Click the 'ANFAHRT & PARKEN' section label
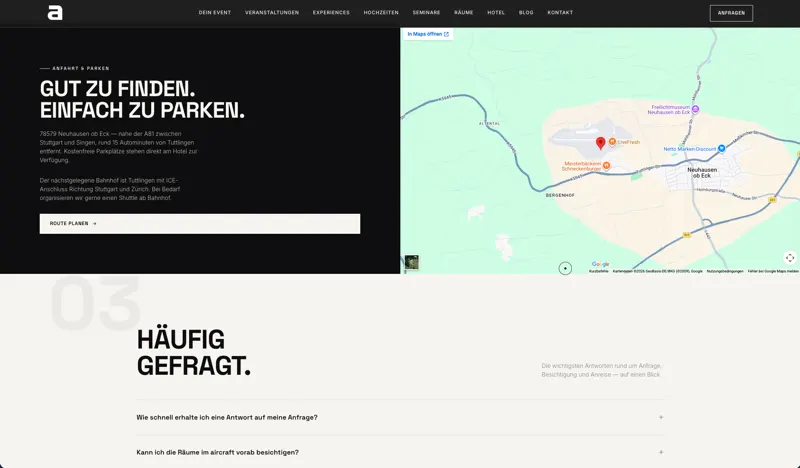This screenshot has width=800, height=468. [x=81, y=68]
